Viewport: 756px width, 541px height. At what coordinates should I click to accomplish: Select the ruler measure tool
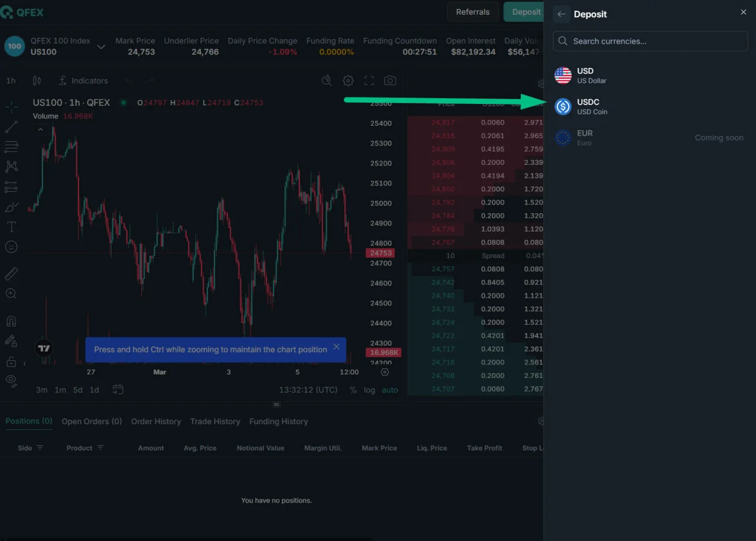[11, 274]
